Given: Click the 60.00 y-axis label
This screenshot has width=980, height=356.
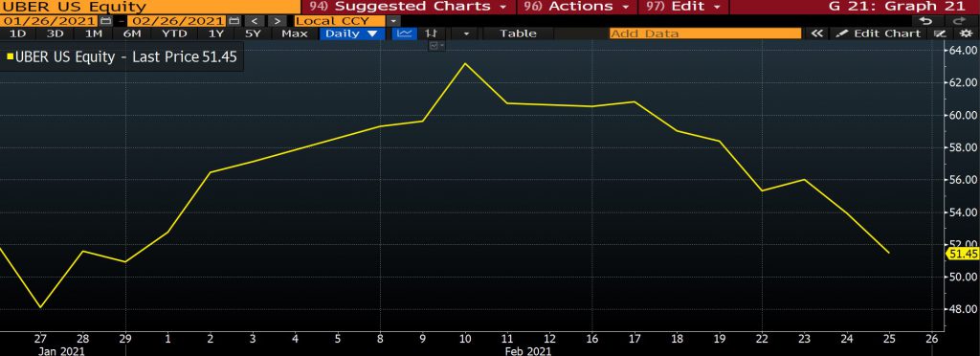Looking at the screenshot, I should tap(963, 115).
